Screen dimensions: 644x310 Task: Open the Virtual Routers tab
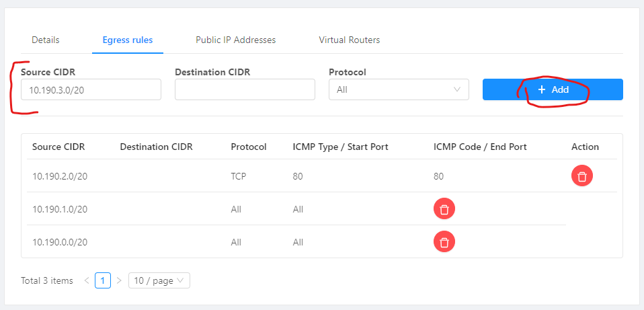click(350, 40)
